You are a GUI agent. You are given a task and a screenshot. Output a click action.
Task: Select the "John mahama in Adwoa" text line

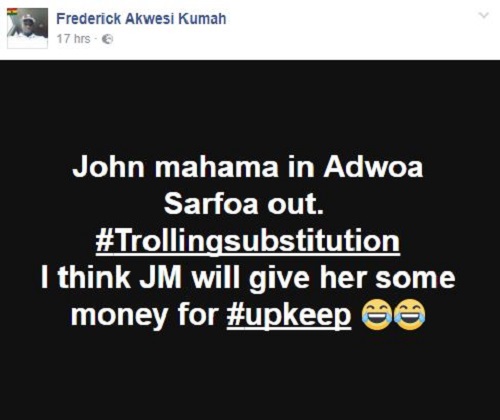[x=248, y=167]
